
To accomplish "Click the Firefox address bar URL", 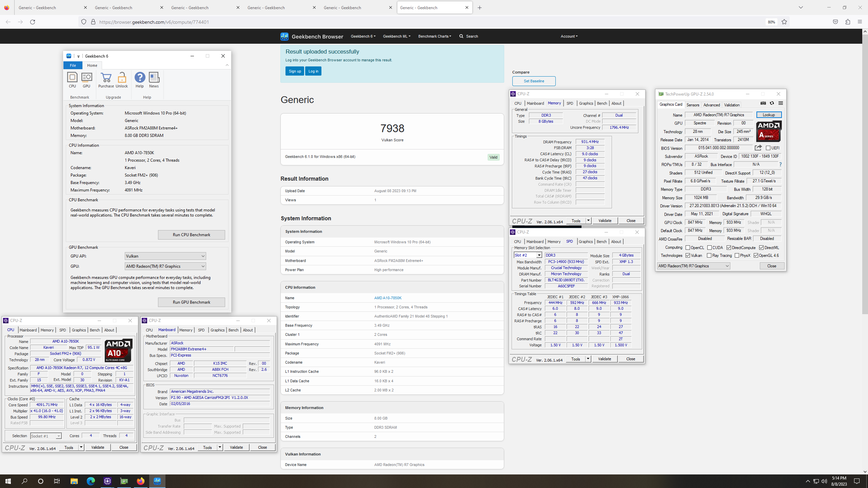I will [154, 22].
